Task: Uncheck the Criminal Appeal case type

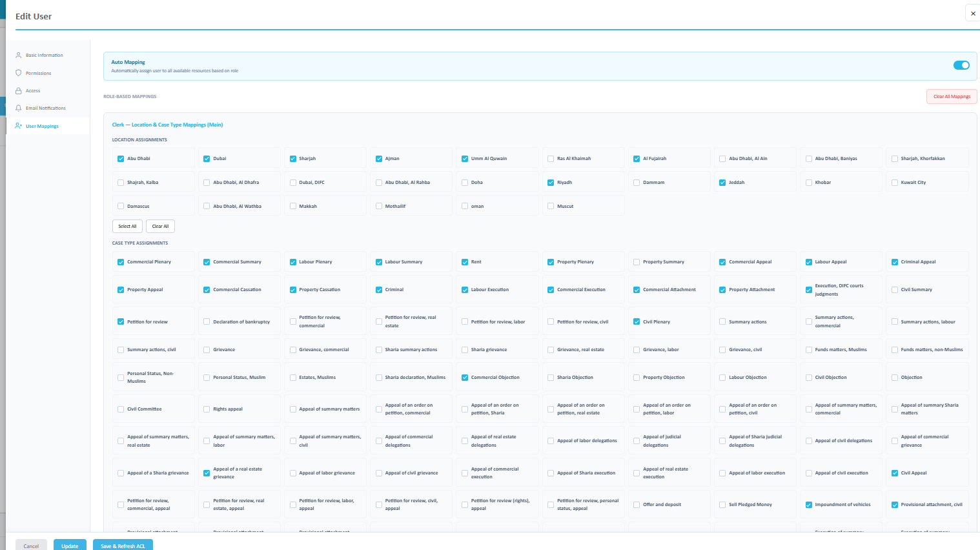Action: tap(895, 262)
